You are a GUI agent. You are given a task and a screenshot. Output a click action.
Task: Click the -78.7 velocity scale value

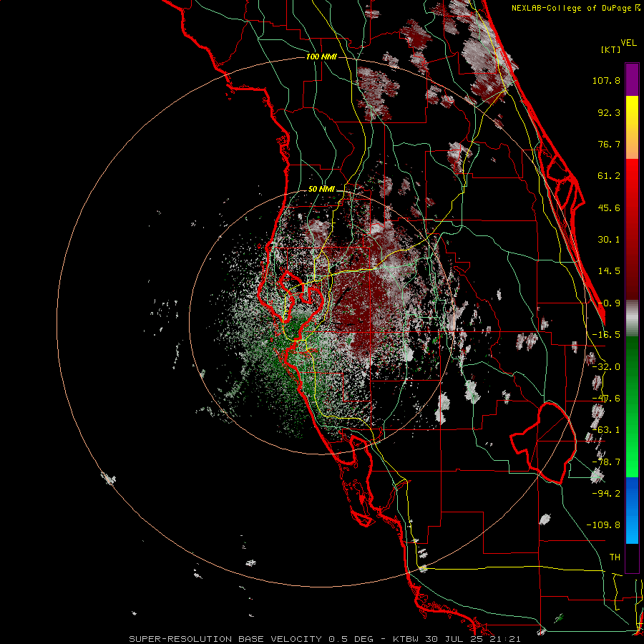pyautogui.click(x=606, y=462)
